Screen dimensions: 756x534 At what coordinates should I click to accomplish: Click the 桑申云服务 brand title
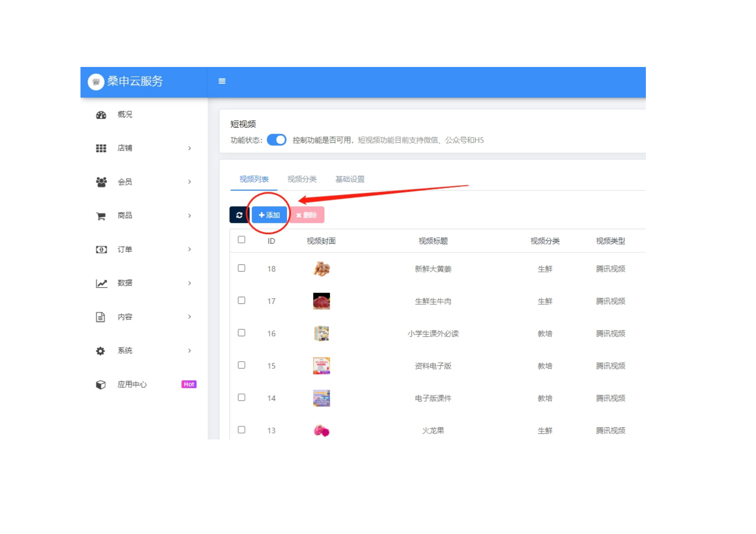pos(135,81)
